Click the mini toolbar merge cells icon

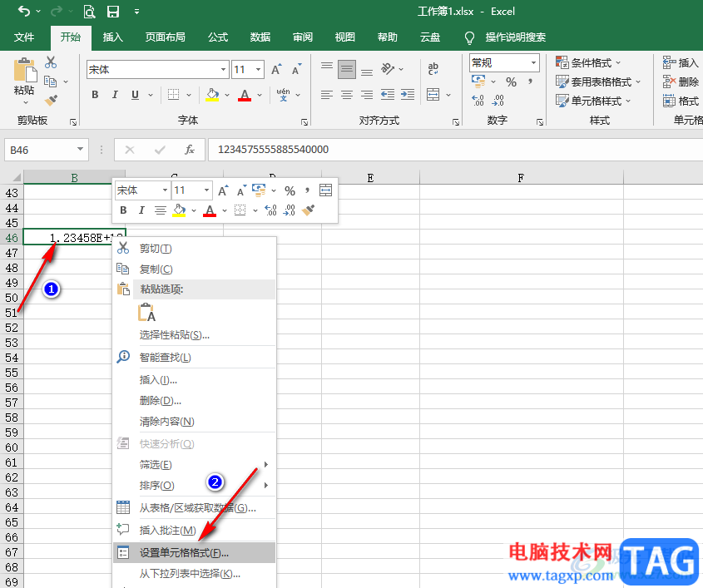[325, 190]
